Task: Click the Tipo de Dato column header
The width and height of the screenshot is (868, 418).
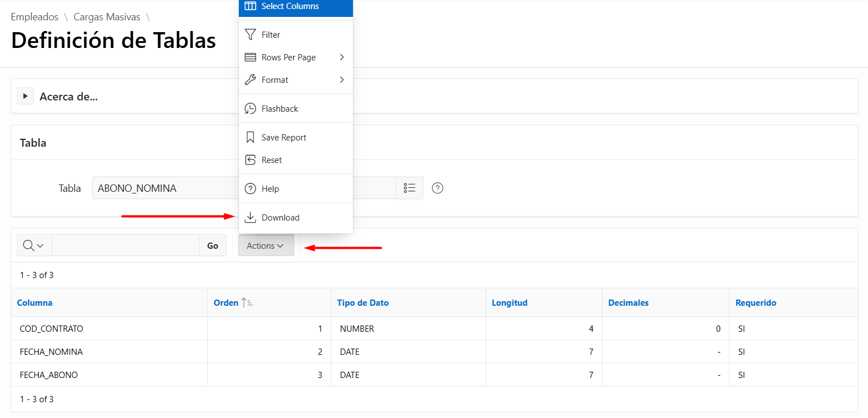Action: (363, 303)
